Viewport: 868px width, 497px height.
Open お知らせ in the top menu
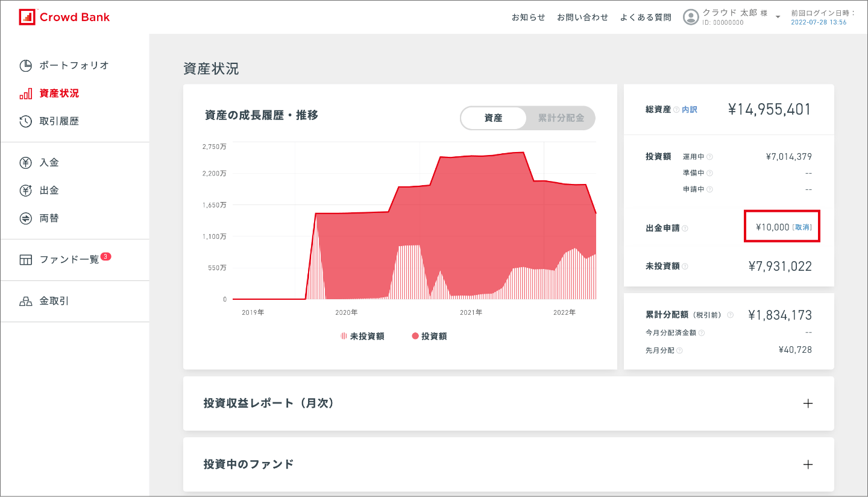pos(528,17)
